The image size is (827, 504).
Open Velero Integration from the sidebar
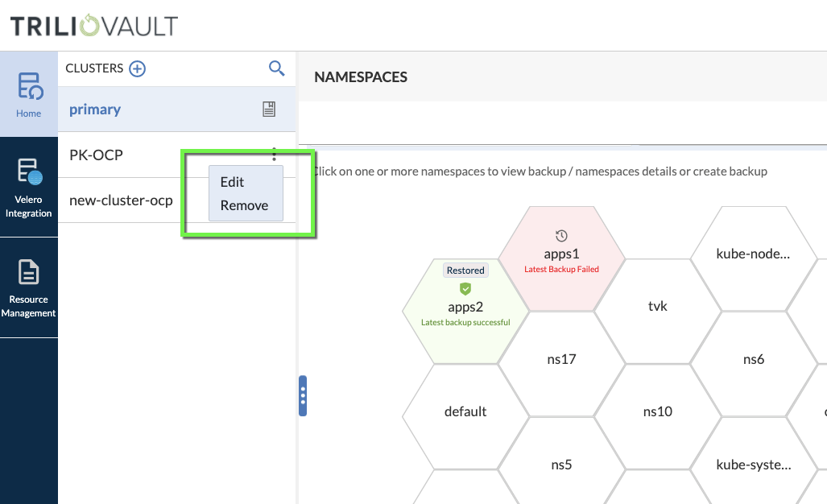coord(29,187)
